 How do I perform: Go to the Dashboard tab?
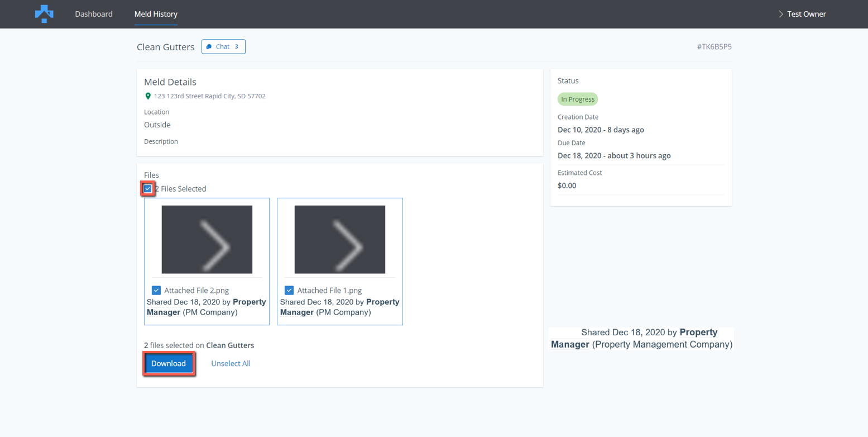94,14
